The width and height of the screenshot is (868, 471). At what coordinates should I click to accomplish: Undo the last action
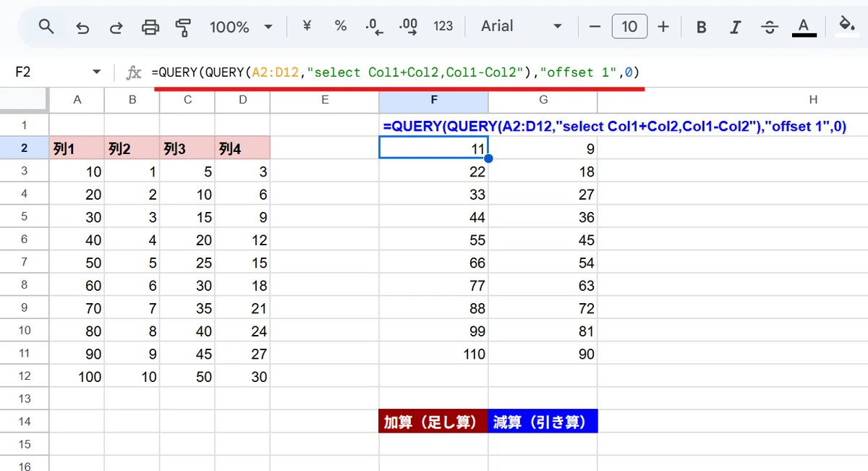82,27
